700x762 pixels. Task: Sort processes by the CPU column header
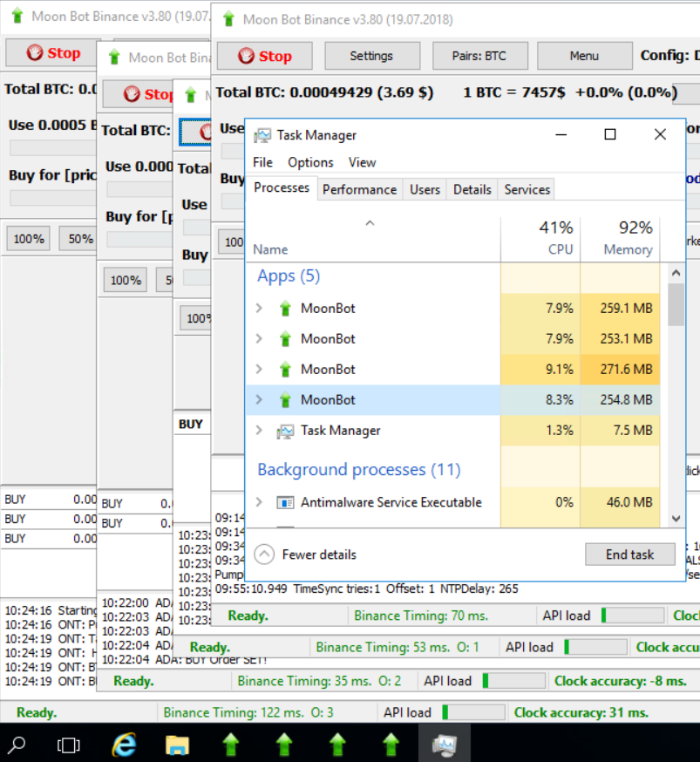click(x=540, y=238)
